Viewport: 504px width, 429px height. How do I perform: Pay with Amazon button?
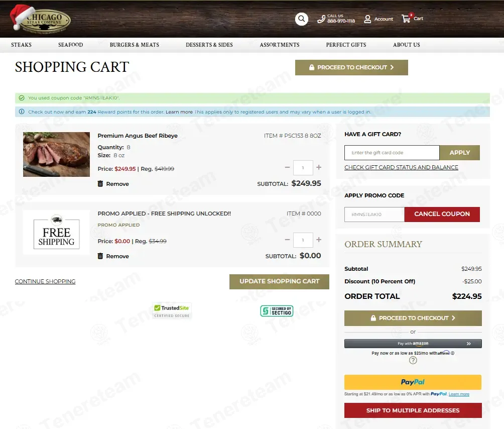point(413,344)
